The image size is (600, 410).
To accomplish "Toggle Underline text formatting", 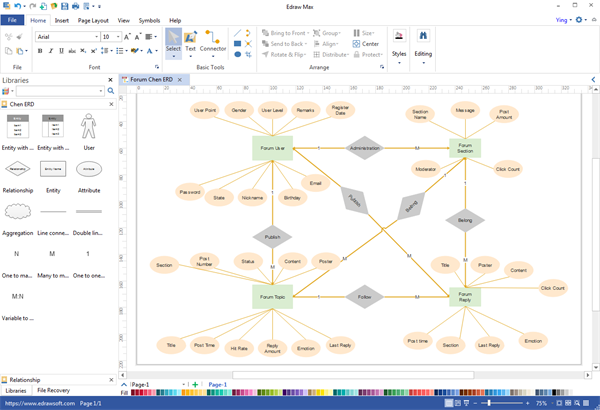I will coord(59,51).
